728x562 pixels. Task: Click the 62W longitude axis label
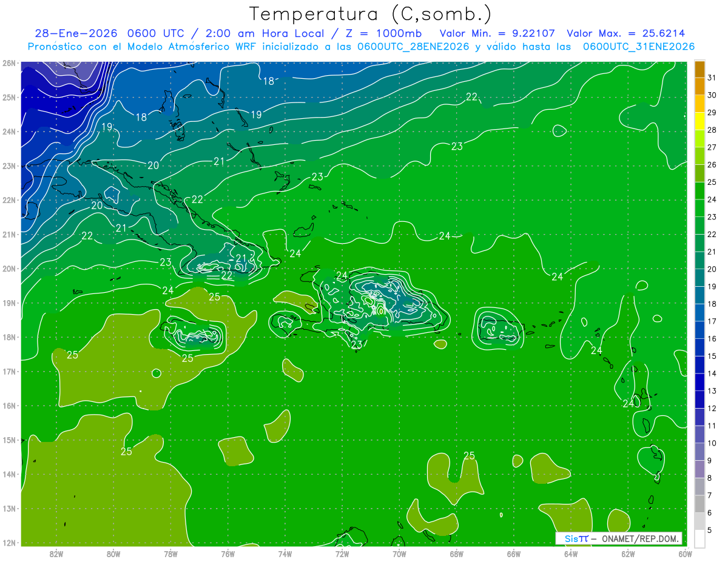[628, 554]
